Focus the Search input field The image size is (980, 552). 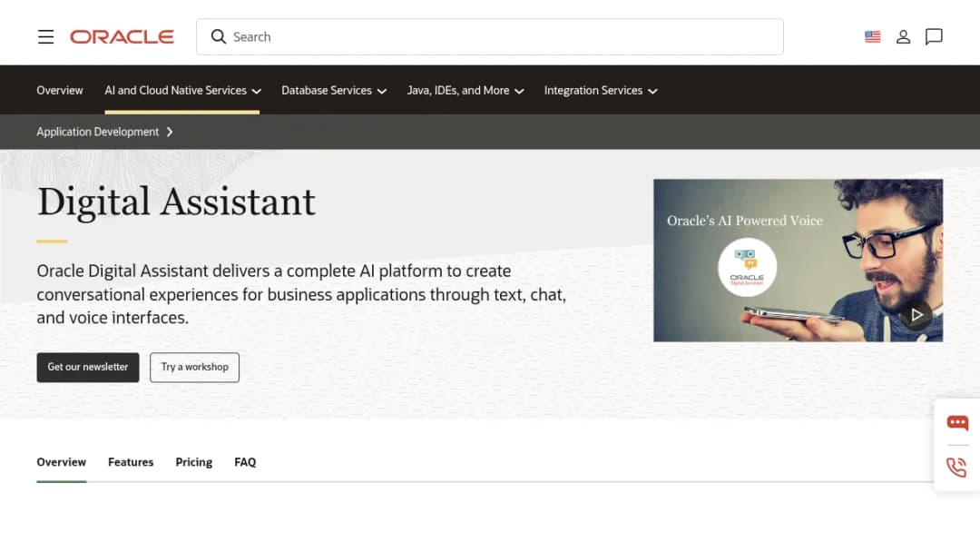click(x=489, y=37)
